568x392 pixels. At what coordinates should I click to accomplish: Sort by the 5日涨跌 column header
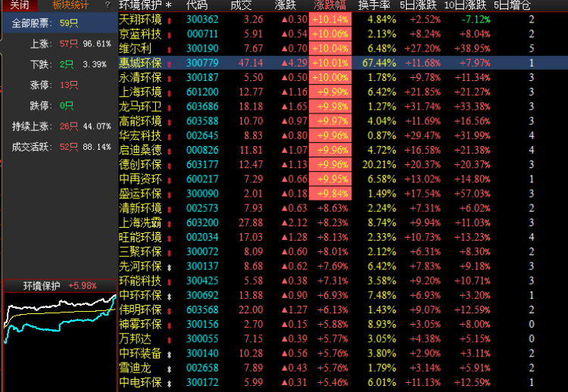[x=418, y=5]
